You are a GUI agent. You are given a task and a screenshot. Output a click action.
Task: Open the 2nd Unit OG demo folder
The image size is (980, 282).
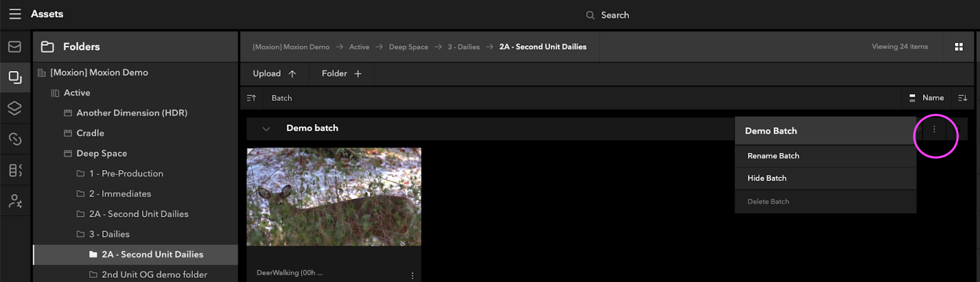[154, 275]
